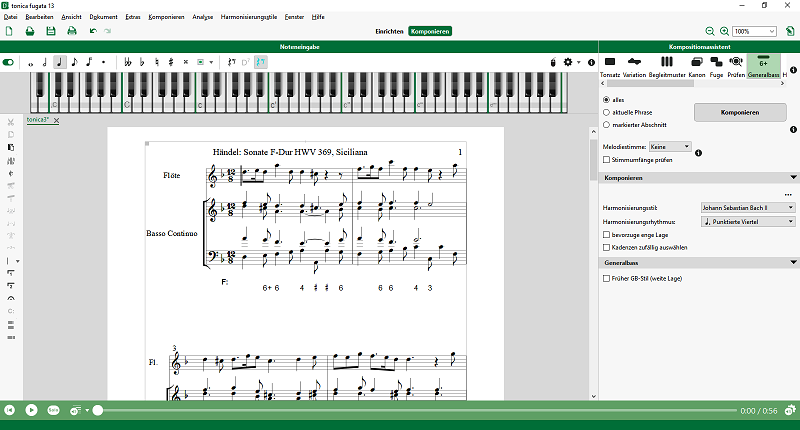The image size is (800, 430).
Task: Undo the last action
Action: (93, 31)
